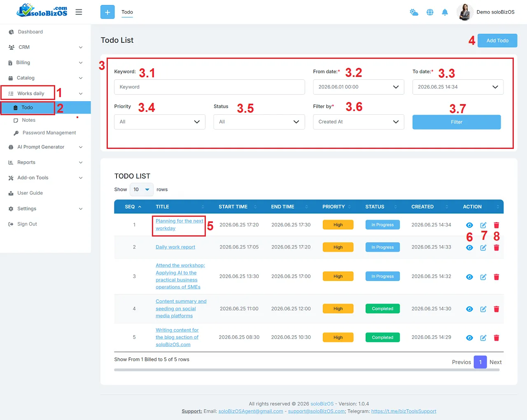The height and width of the screenshot is (420, 527).
Task: Open Notes in the sidebar
Action: pos(28,120)
